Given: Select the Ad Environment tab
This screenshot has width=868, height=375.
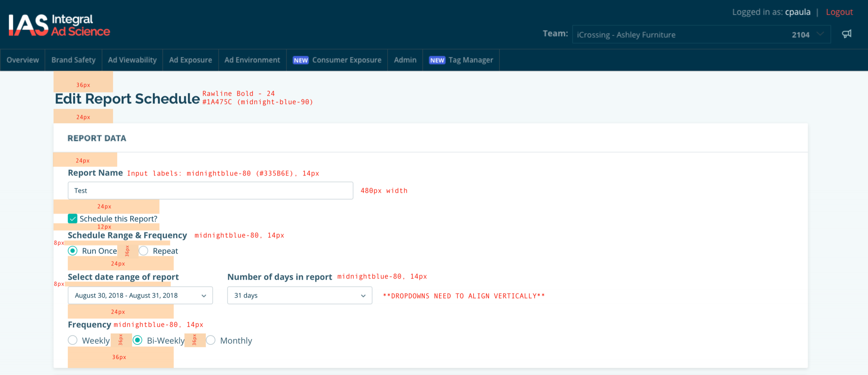Looking at the screenshot, I should (252, 60).
